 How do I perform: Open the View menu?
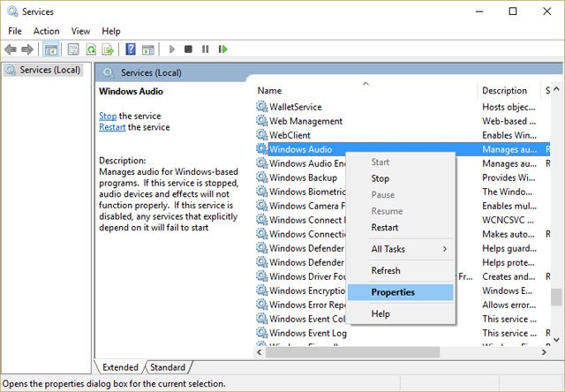79,31
